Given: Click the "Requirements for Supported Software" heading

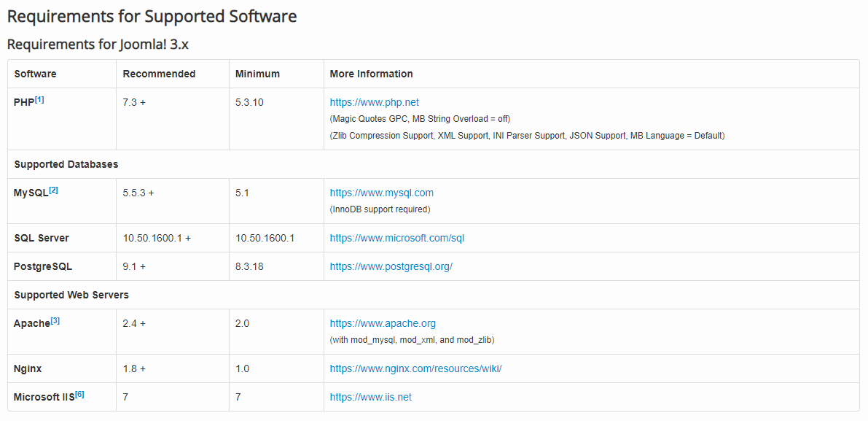Looking at the screenshot, I should tap(152, 16).
